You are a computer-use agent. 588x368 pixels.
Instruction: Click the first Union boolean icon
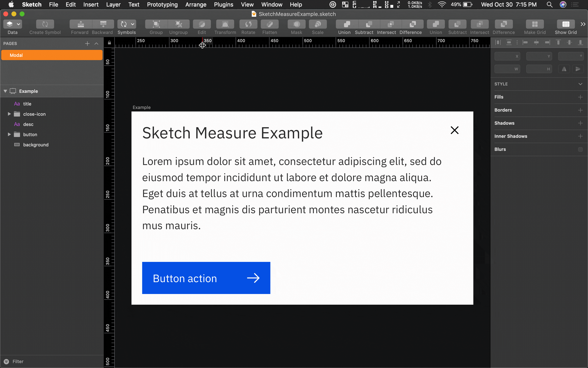347,24
